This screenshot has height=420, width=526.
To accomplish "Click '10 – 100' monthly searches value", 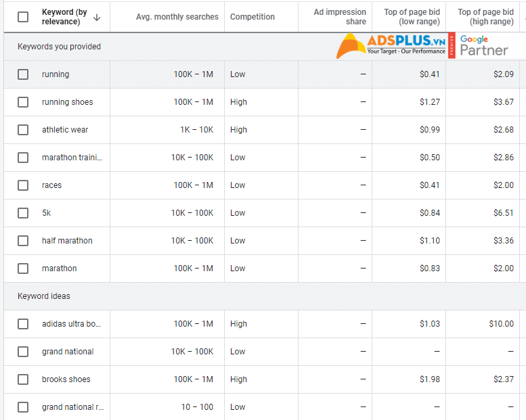I will (197, 407).
